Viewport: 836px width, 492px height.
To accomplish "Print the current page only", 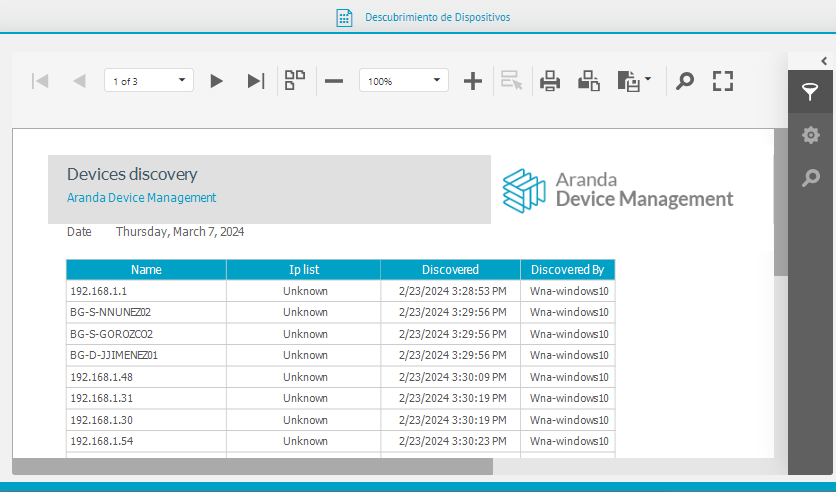I will [589, 81].
